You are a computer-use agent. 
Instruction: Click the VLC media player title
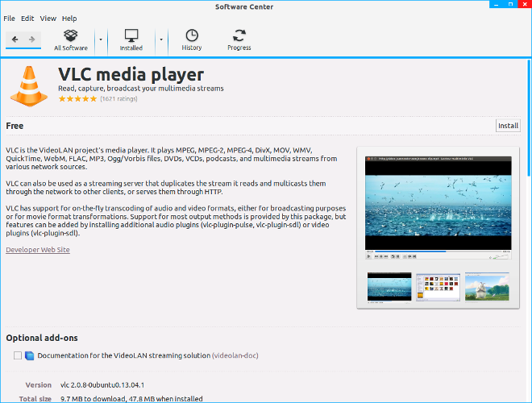pyautogui.click(x=131, y=75)
